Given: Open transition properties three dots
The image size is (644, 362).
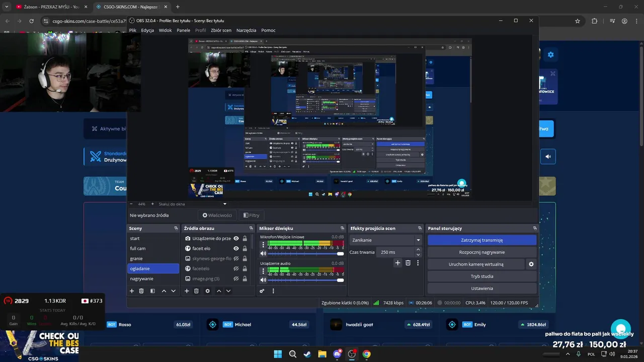Looking at the screenshot, I should [x=418, y=262].
